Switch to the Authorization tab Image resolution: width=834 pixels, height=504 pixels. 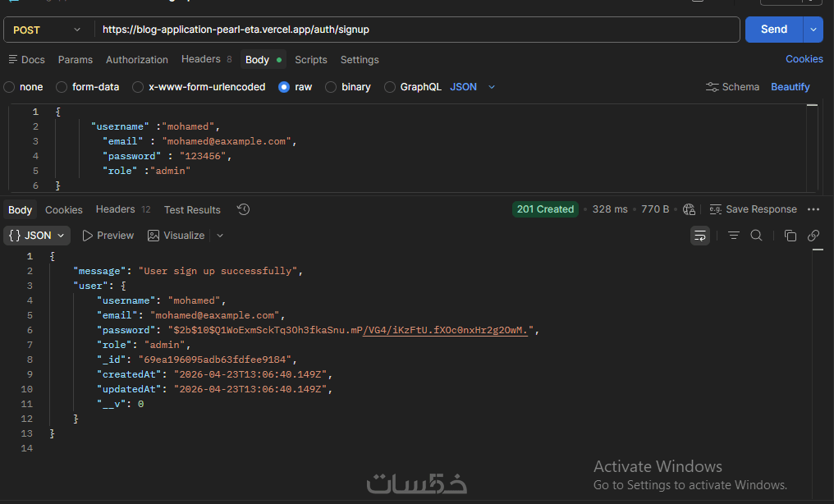(x=137, y=60)
